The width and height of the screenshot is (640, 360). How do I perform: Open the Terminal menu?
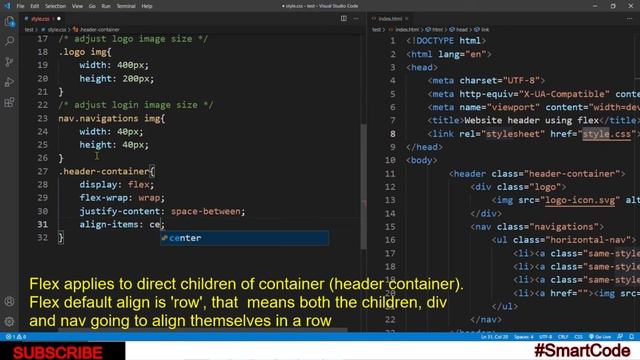(126, 6)
